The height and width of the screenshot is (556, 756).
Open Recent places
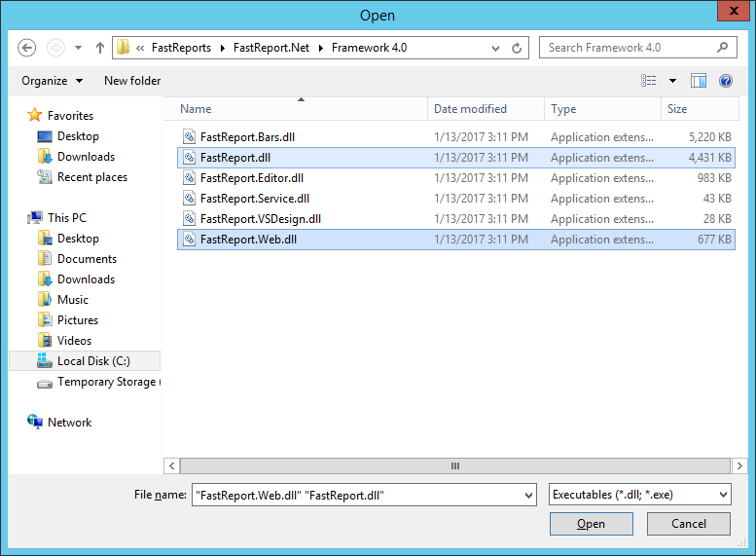(x=92, y=177)
